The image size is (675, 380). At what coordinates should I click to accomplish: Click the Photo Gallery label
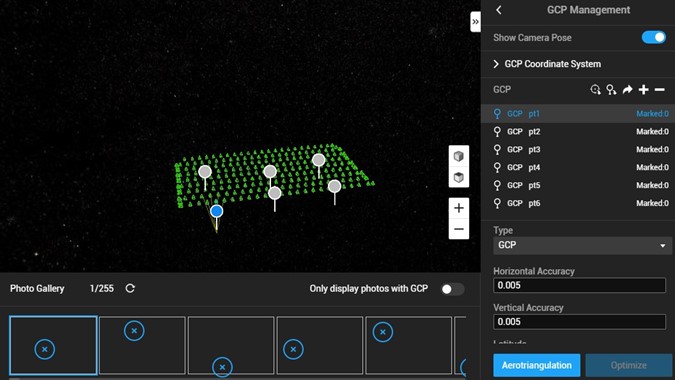click(37, 288)
